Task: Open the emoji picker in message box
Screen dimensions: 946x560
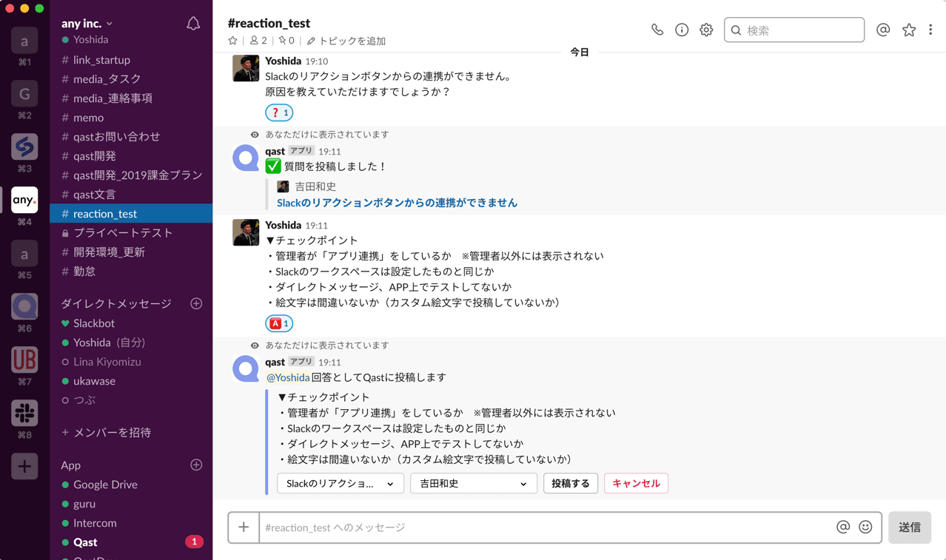Action: (x=865, y=527)
